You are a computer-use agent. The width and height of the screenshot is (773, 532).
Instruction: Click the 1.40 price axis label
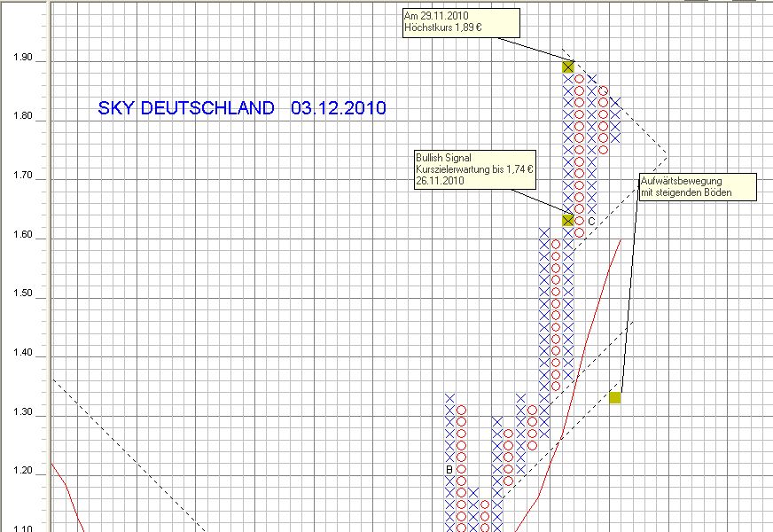[23, 352]
